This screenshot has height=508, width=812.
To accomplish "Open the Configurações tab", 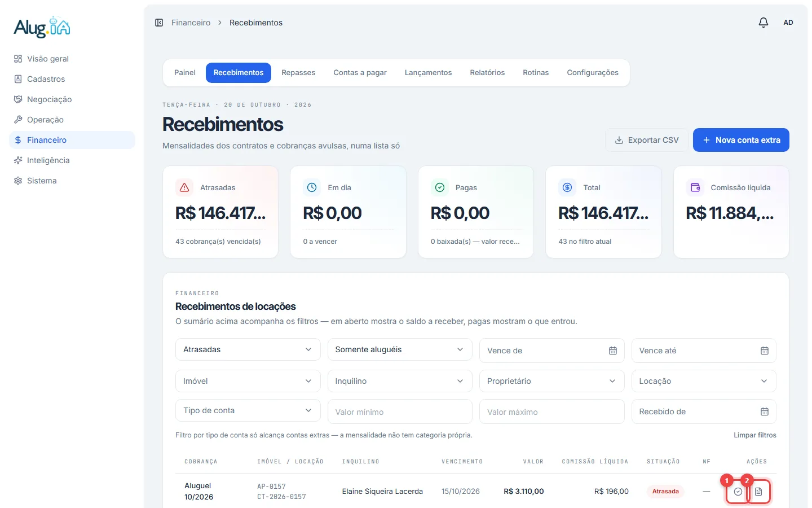I will (593, 73).
